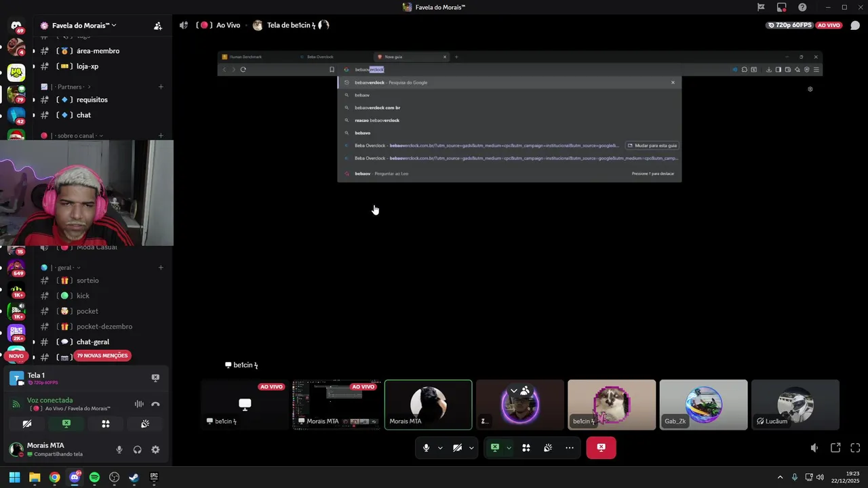Toggle microphone in bottom call bar
The width and height of the screenshot is (868, 488).
coord(427,448)
